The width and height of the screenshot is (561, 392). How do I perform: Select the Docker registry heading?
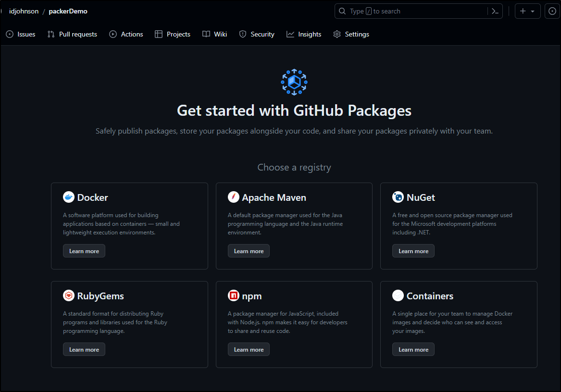click(x=93, y=197)
